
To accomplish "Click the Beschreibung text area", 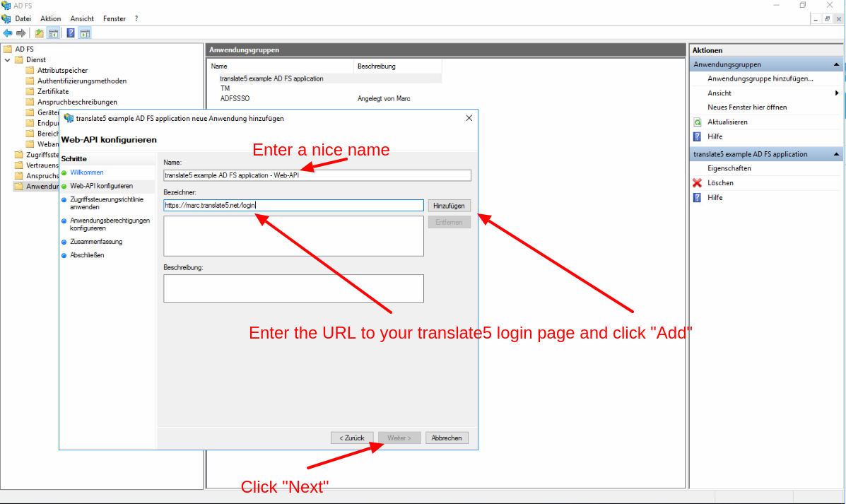I will pyautogui.click(x=293, y=288).
